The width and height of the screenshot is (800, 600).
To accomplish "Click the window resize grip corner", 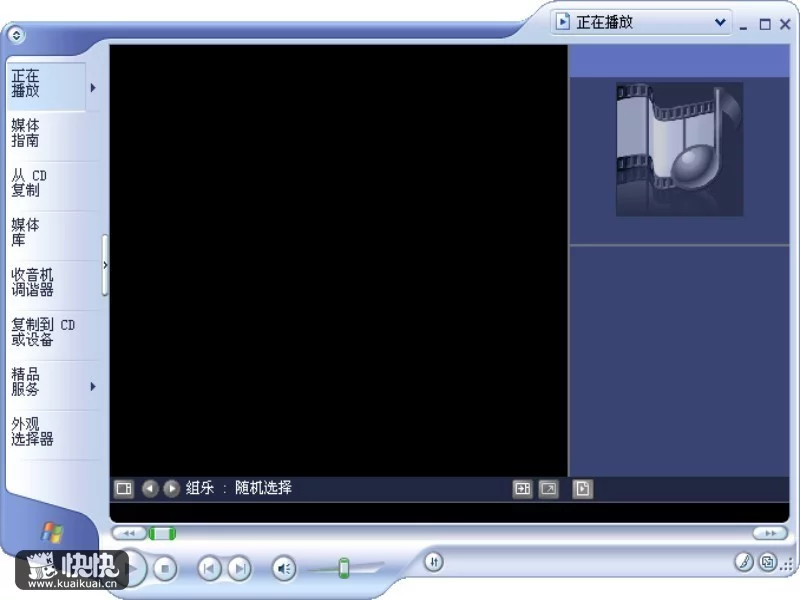I will [x=788, y=564].
